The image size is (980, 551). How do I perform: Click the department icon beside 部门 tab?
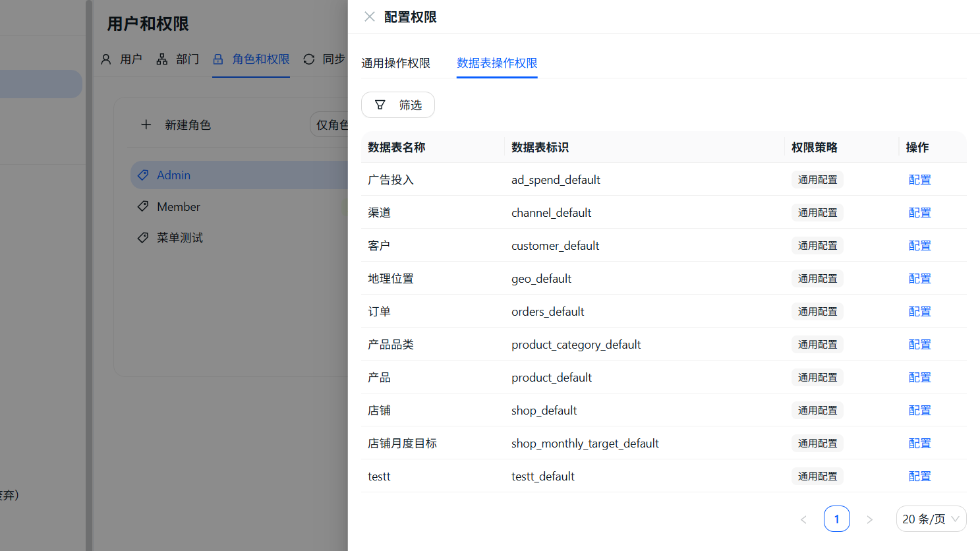tap(162, 59)
